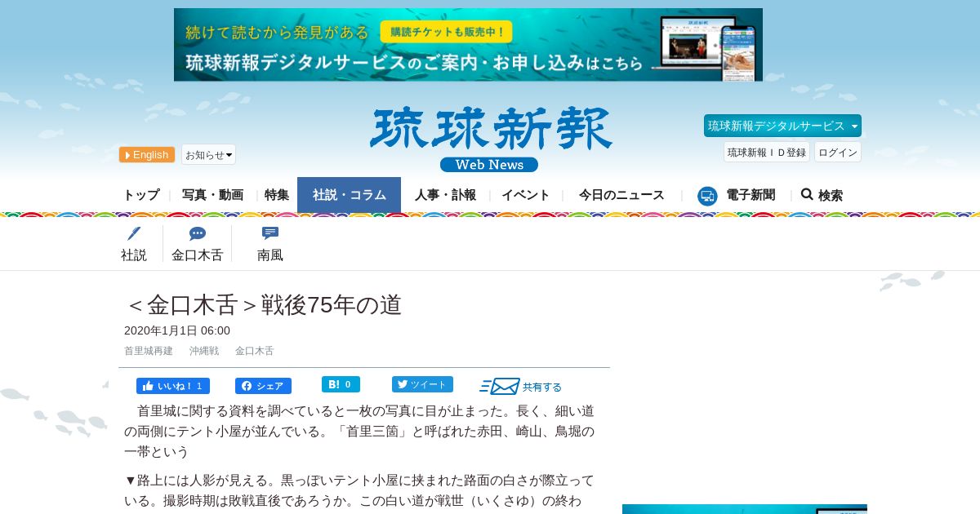Click the email envelope share icon
The width and height of the screenshot is (980, 514).
pos(500,387)
